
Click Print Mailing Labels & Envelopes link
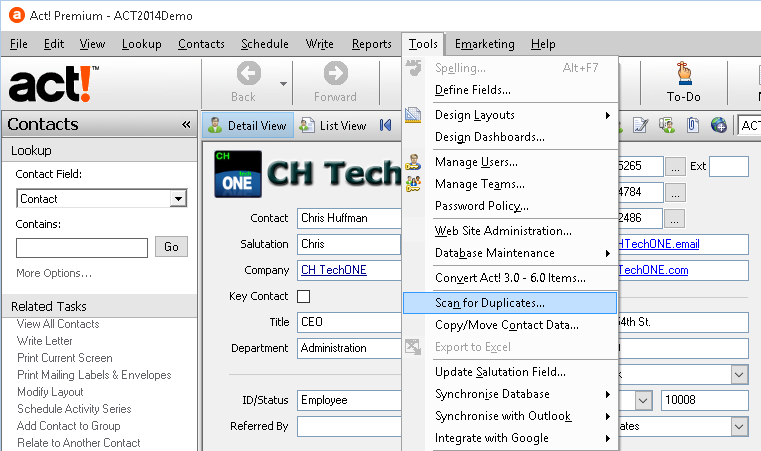(x=94, y=375)
